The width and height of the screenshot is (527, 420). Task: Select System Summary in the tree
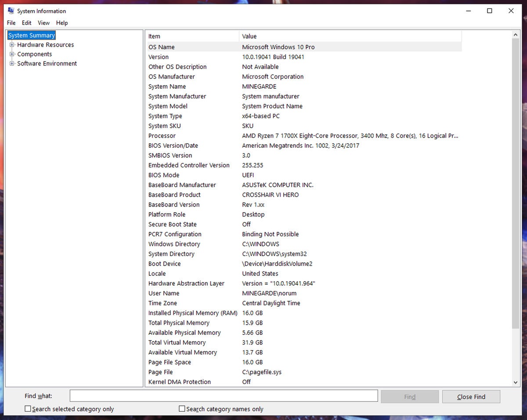pyautogui.click(x=32, y=36)
